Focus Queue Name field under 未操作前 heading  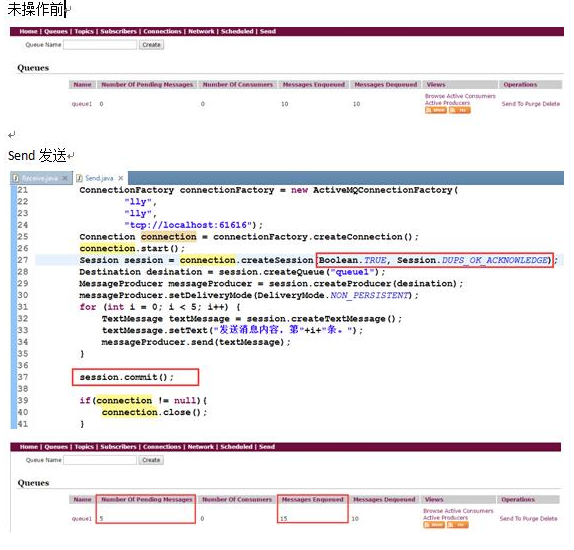coord(100,45)
